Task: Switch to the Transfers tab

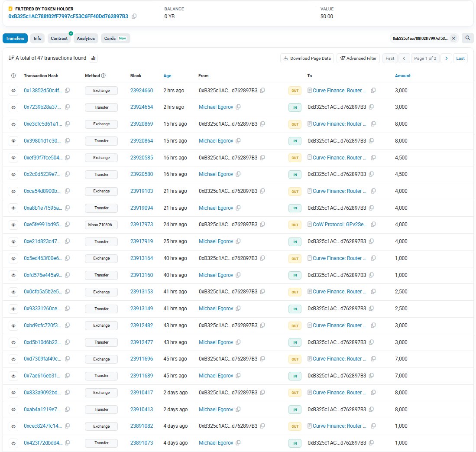Action: 15,38
